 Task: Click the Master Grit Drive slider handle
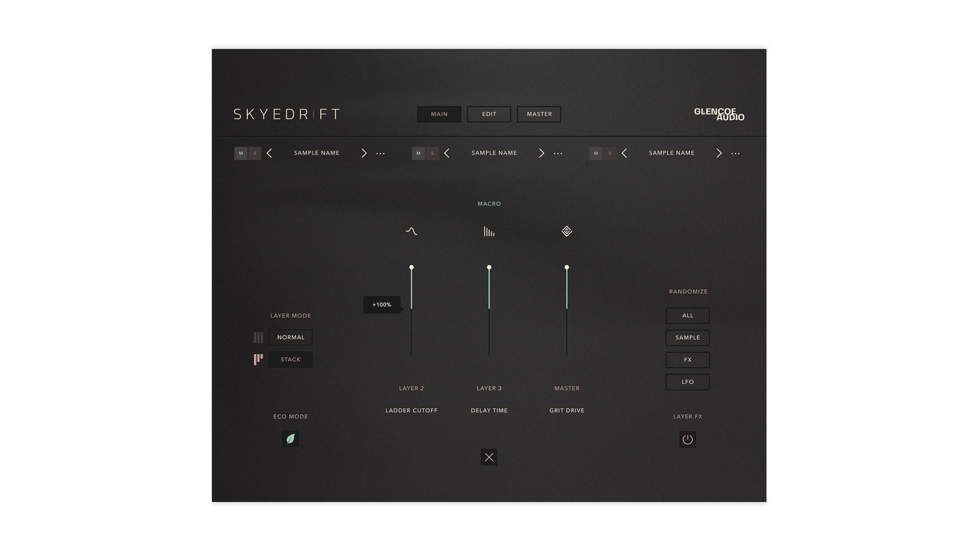click(567, 267)
